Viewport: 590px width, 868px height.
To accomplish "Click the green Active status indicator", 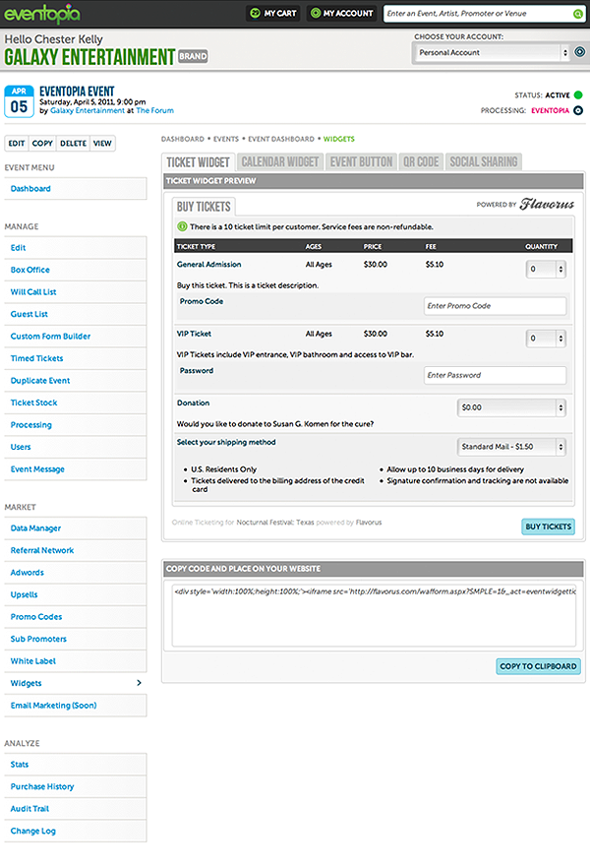I will click(x=578, y=94).
